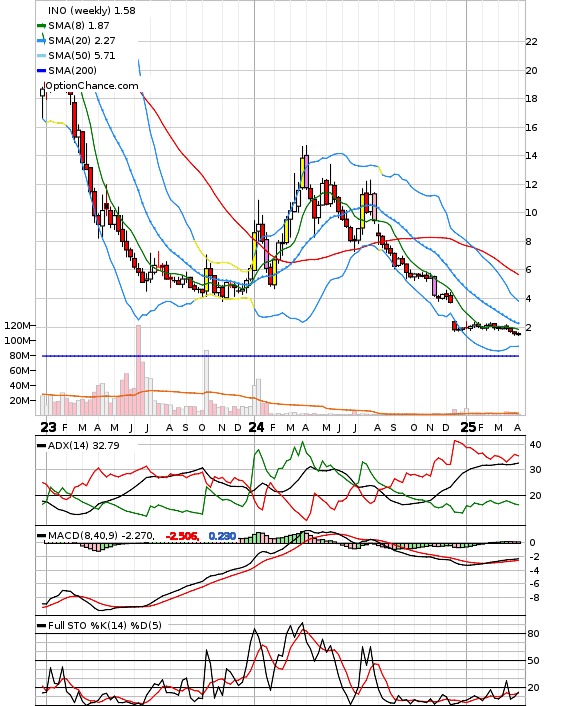Select the red MACD signal value -2.506
The width and height of the screenshot is (566, 706).
(182, 536)
